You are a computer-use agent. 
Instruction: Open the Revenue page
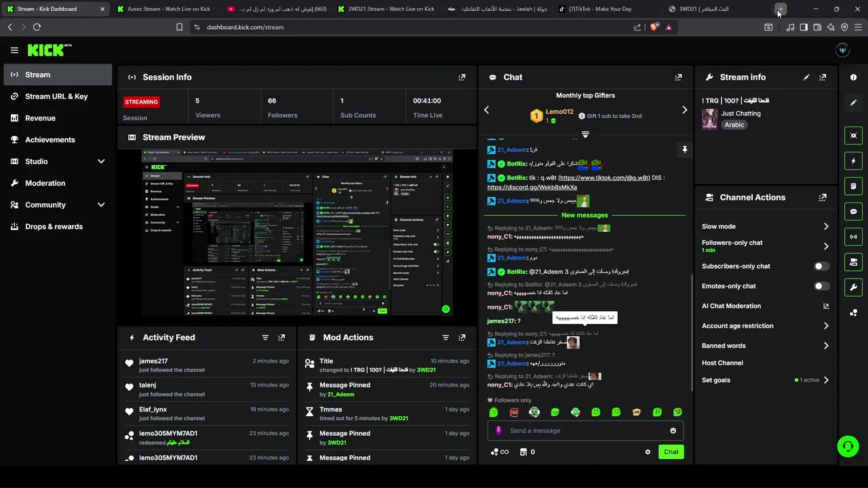click(58, 118)
